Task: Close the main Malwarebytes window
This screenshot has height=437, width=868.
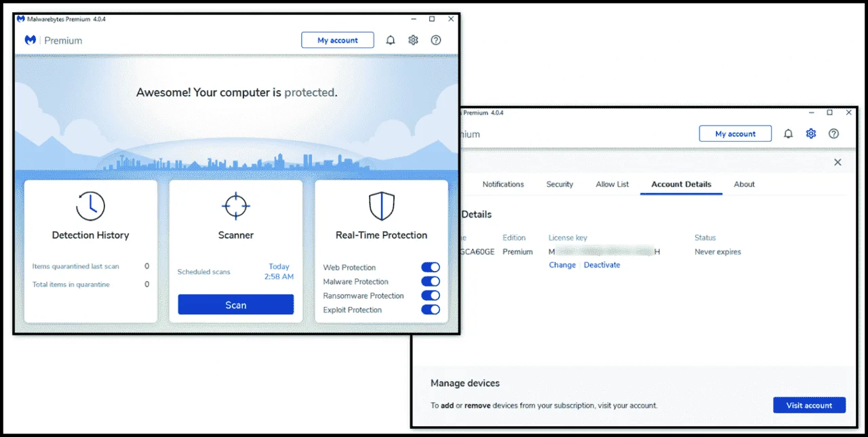Action: tap(451, 19)
